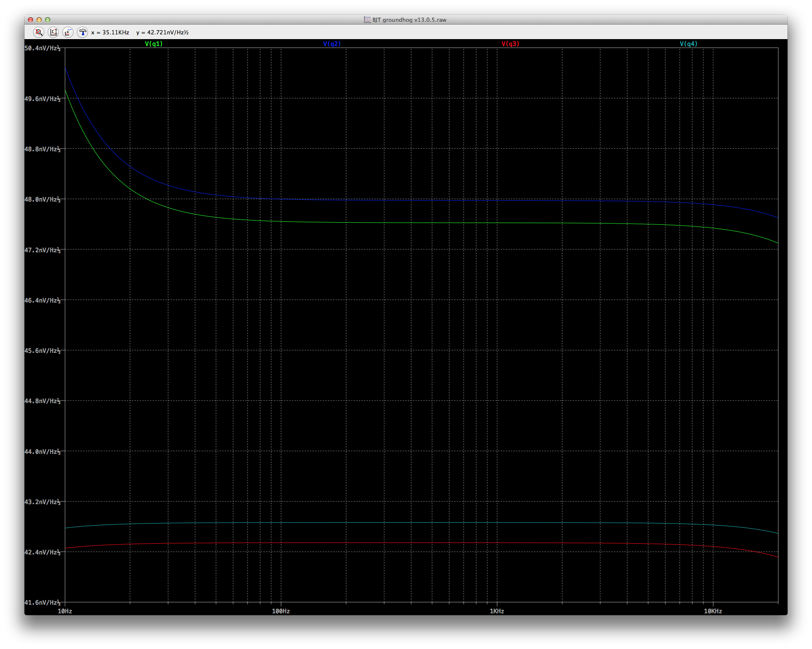Click the window title BJT groundhog v13.0.5.raw
This screenshot has width=812, height=649.
point(409,20)
